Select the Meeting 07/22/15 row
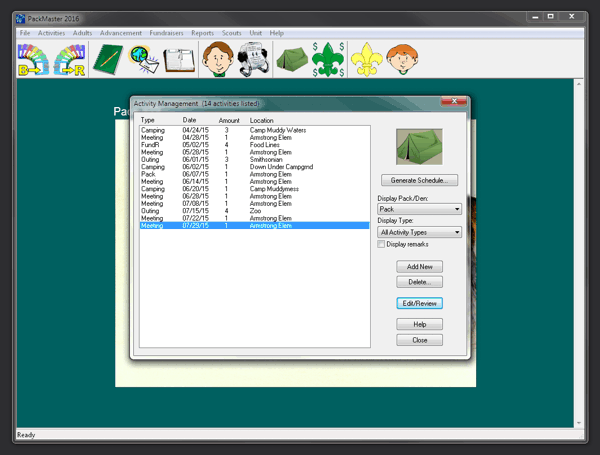The width and height of the screenshot is (600, 455). [x=254, y=218]
